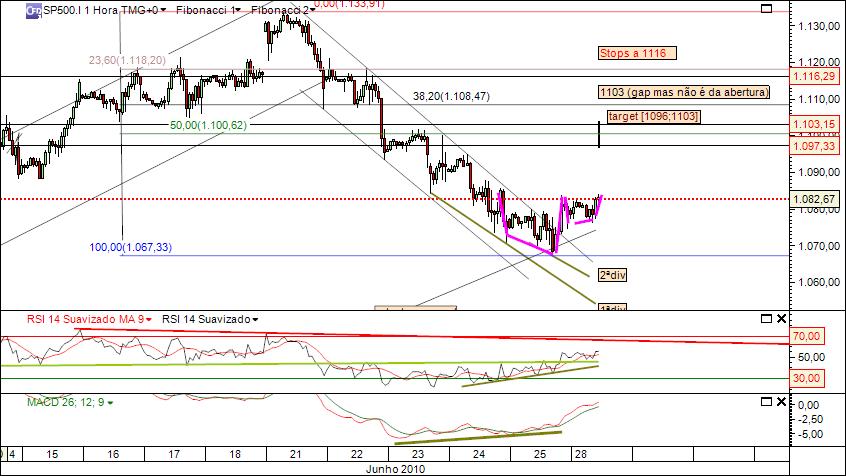This screenshot has height=476, width=846.
Task: Select the 'Stops a 1116' annotation
Action: (637, 53)
